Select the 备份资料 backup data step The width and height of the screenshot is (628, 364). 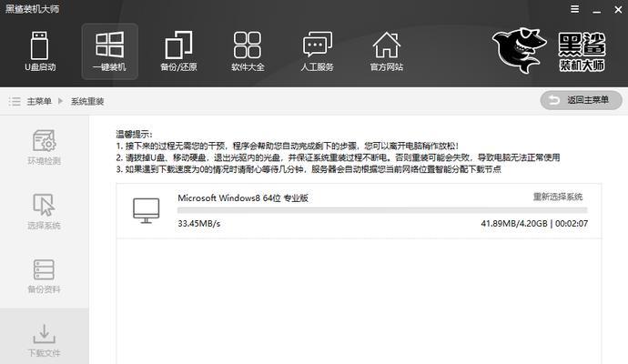coord(44,276)
